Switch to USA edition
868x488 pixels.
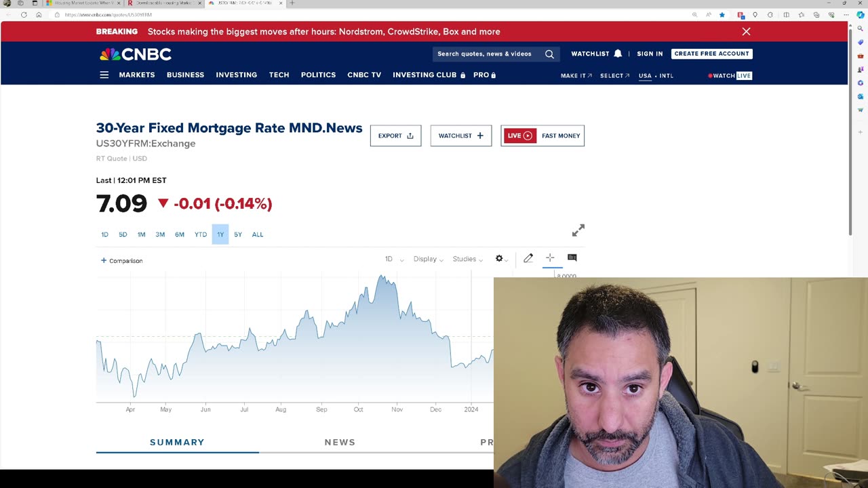click(x=645, y=76)
